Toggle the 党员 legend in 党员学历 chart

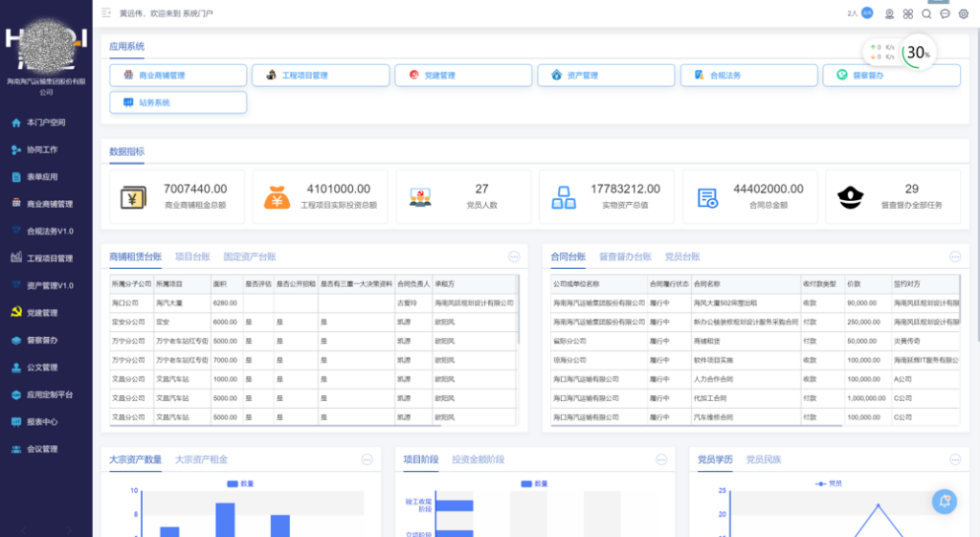pos(827,484)
